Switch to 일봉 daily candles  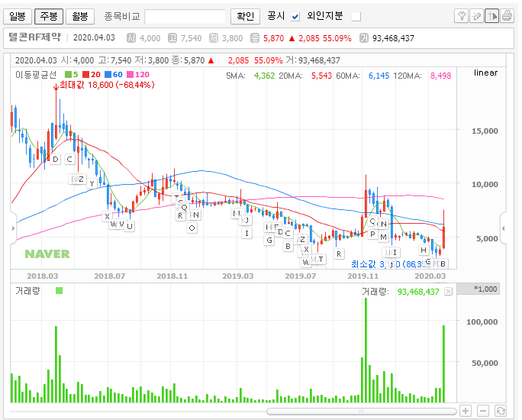coord(18,16)
